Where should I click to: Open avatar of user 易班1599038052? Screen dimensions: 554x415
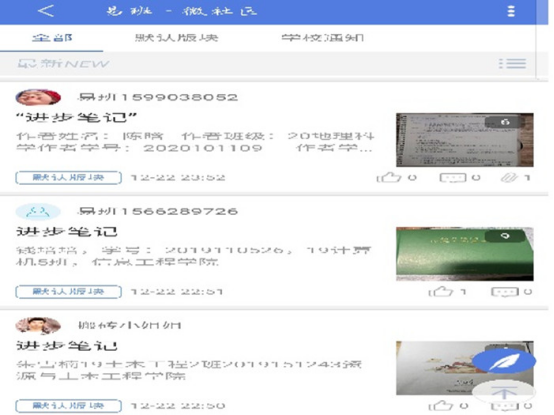(38, 97)
